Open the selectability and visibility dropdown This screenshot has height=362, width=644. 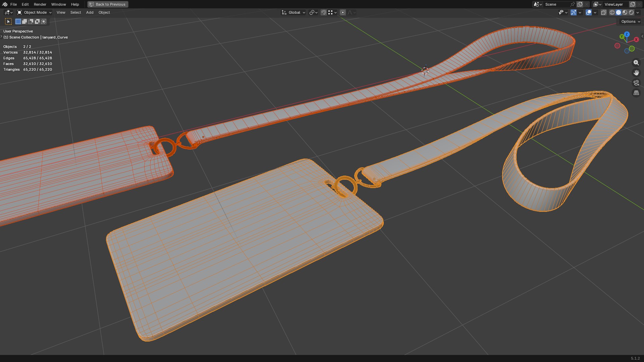tap(563, 12)
